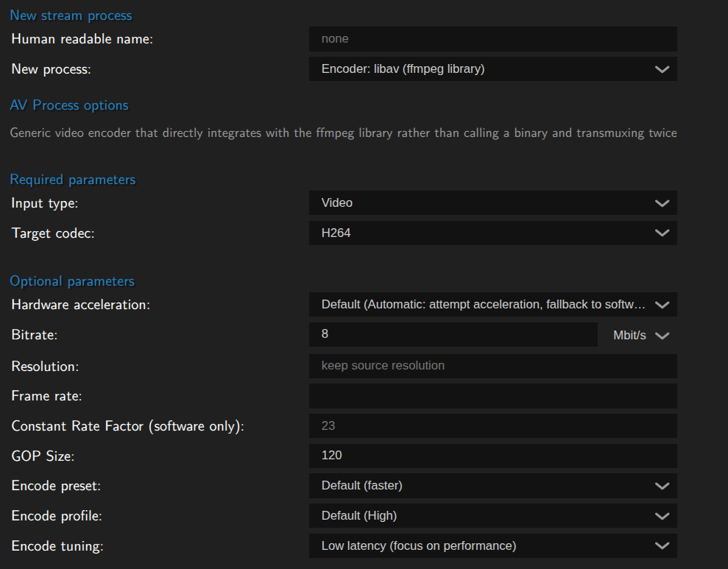Click the Resolution field to set resolution
Image resolution: width=728 pixels, height=569 pixels.
pos(493,366)
